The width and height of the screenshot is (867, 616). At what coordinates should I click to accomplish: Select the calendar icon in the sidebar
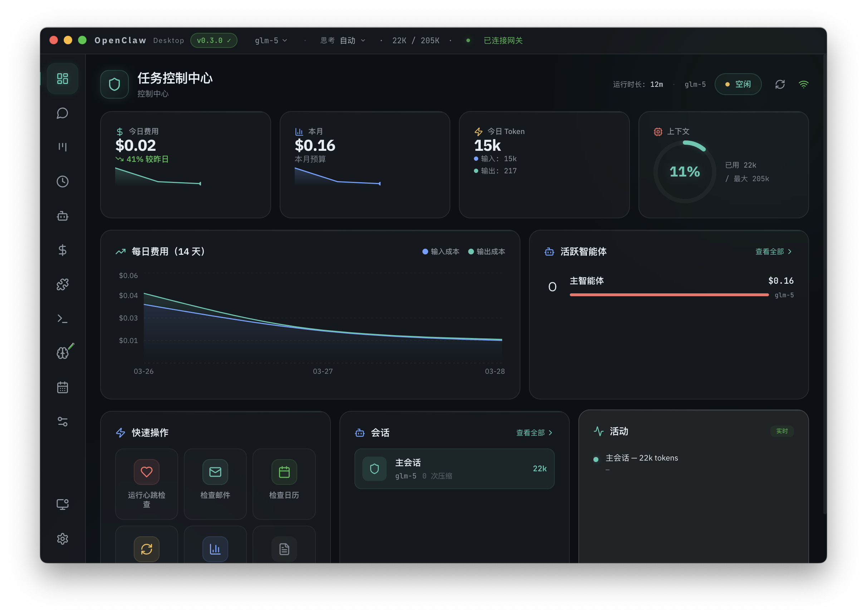(63, 387)
